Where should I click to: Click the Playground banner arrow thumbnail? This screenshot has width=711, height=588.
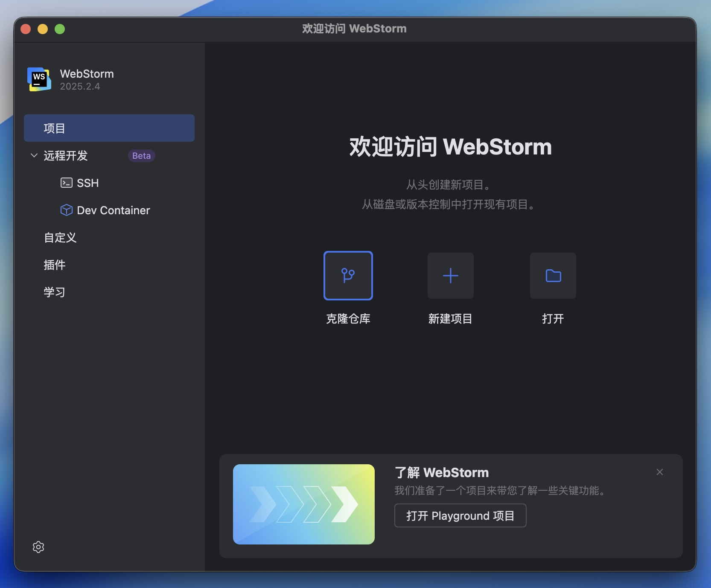pos(303,505)
